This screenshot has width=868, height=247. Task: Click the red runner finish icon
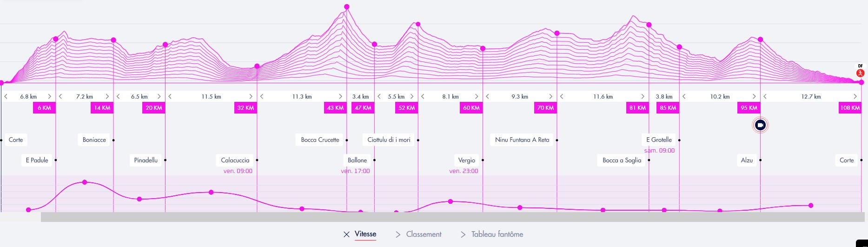tap(861, 73)
